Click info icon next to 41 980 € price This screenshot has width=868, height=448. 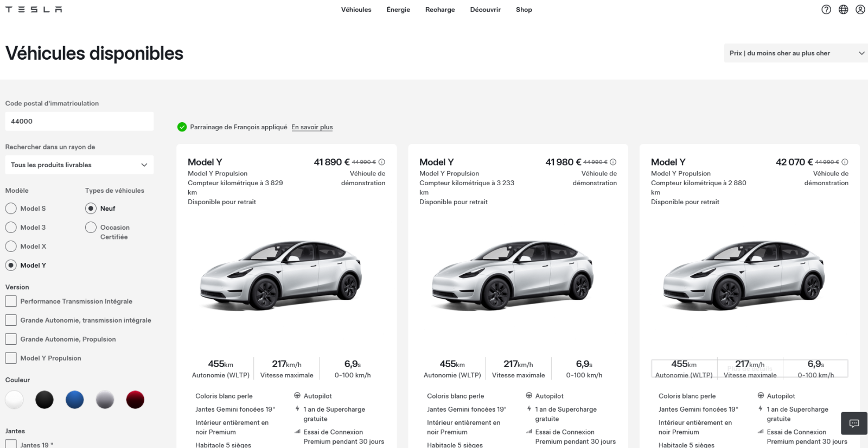613,162
